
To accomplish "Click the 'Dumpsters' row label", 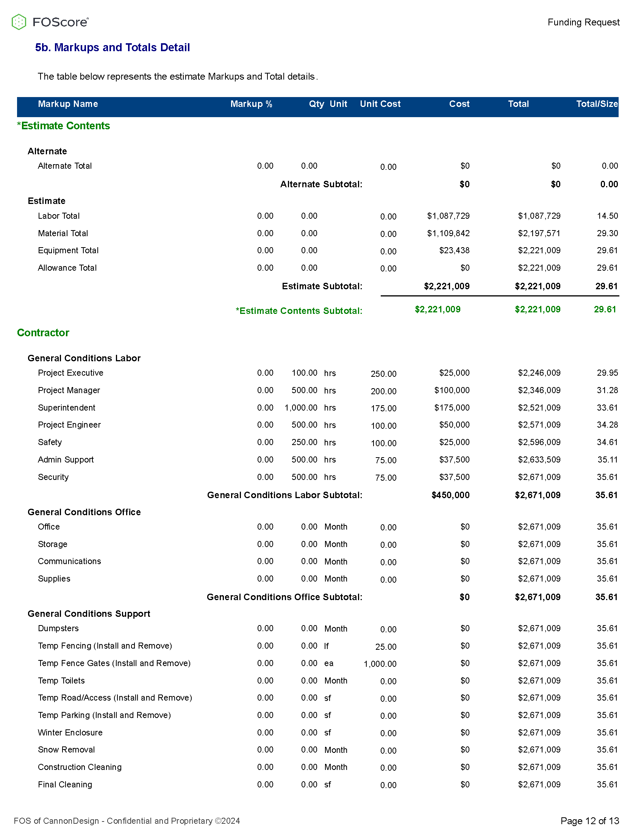I will (x=58, y=628).
